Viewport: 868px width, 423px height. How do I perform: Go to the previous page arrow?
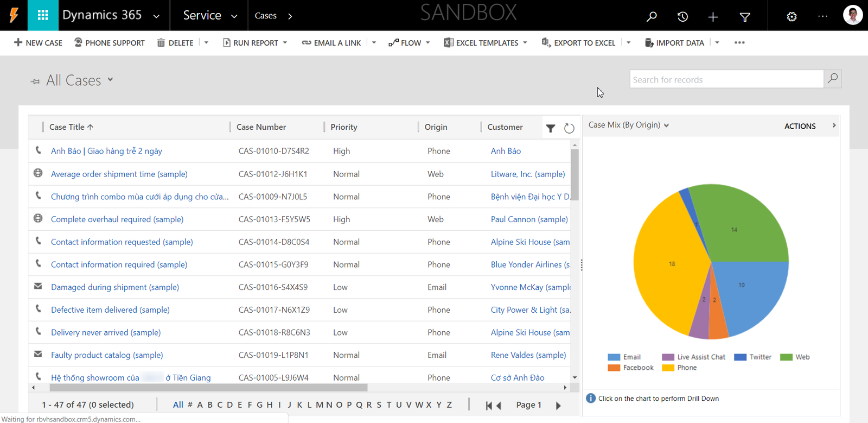tap(499, 406)
